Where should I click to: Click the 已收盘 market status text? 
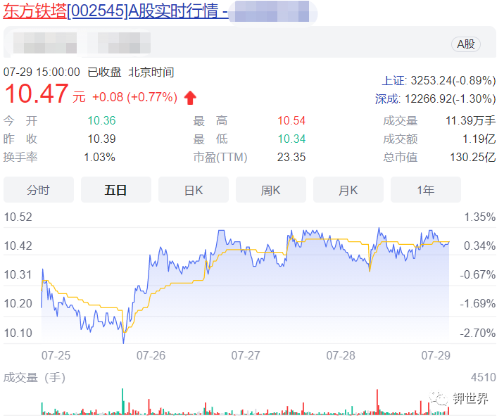pyautogui.click(x=104, y=72)
